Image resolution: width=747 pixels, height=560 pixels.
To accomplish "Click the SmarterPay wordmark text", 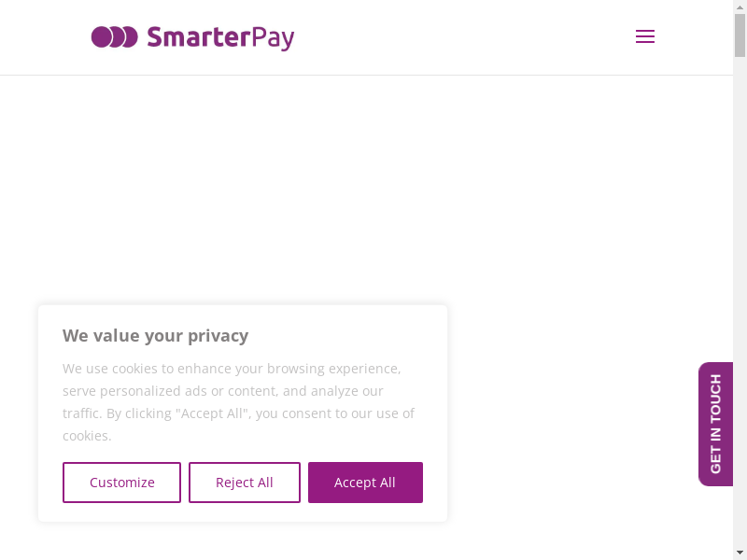I will (220, 37).
